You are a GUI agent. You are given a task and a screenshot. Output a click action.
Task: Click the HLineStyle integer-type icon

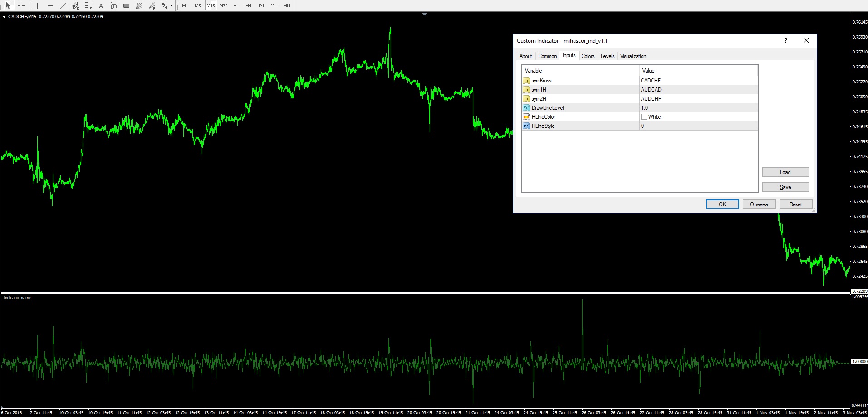(526, 126)
